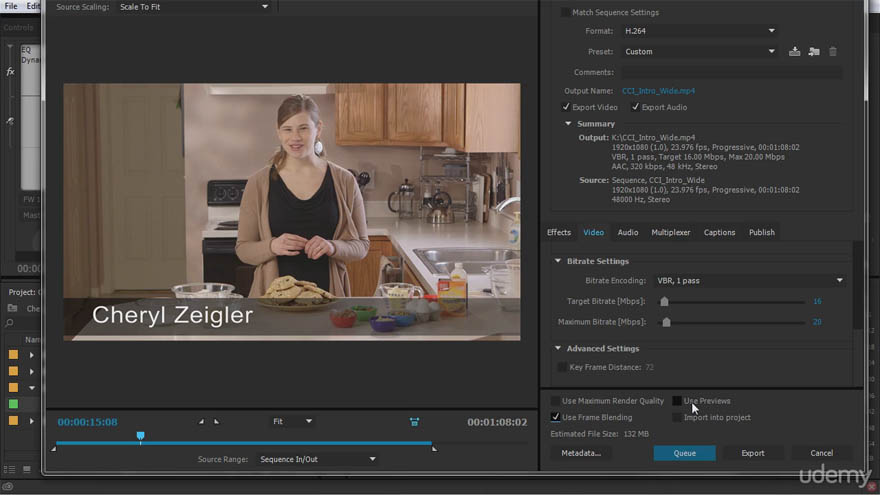Expand the first orange project bin
The height and width of the screenshot is (495, 880).
[x=31, y=355]
